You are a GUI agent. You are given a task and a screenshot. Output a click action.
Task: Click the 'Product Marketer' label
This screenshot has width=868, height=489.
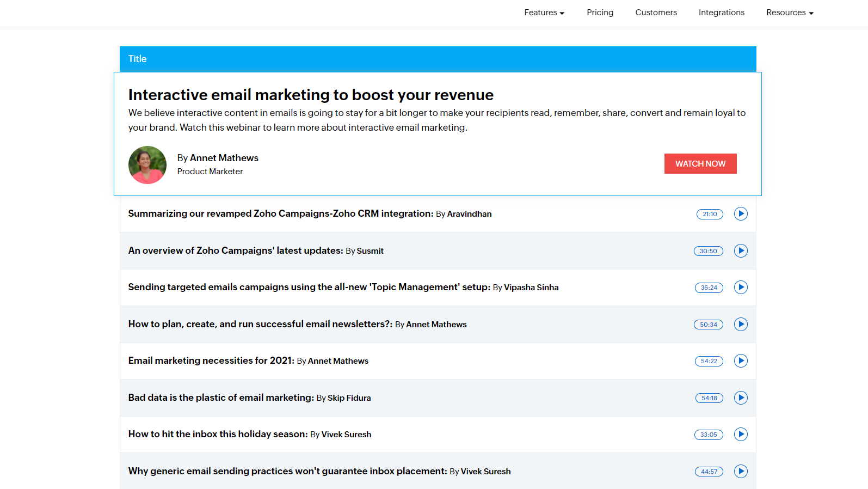click(210, 172)
